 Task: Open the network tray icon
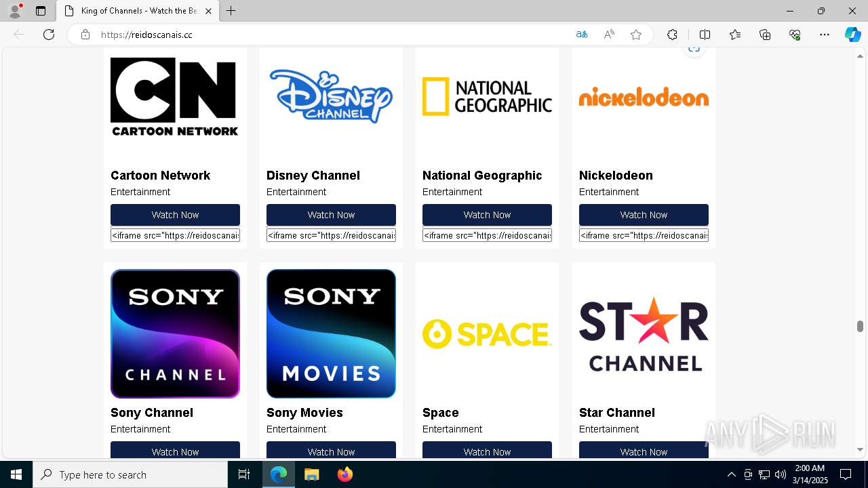764,474
